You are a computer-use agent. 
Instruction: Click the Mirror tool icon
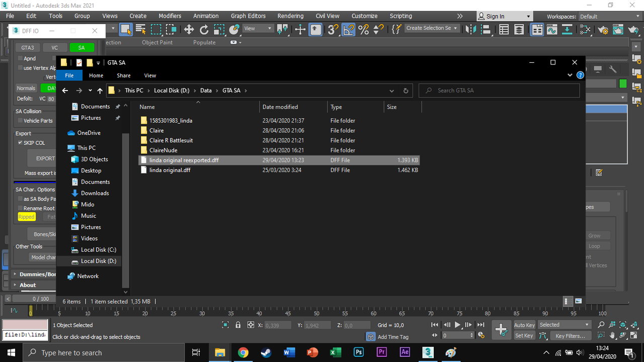point(471,29)
